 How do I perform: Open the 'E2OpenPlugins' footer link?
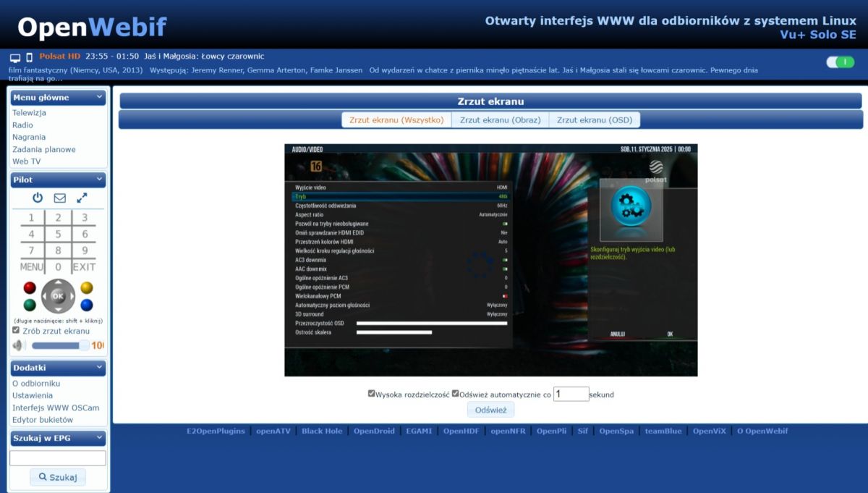tap(216, 431)
